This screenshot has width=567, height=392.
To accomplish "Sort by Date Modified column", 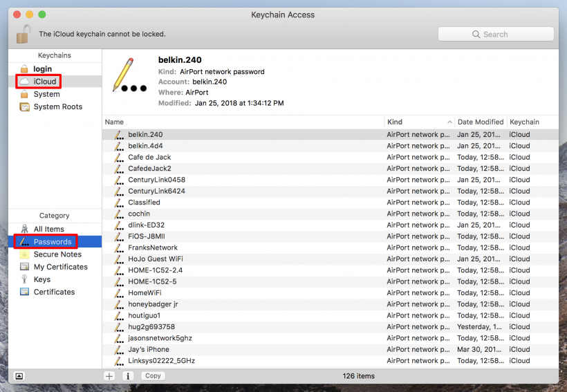I will [x=481, y=122].
